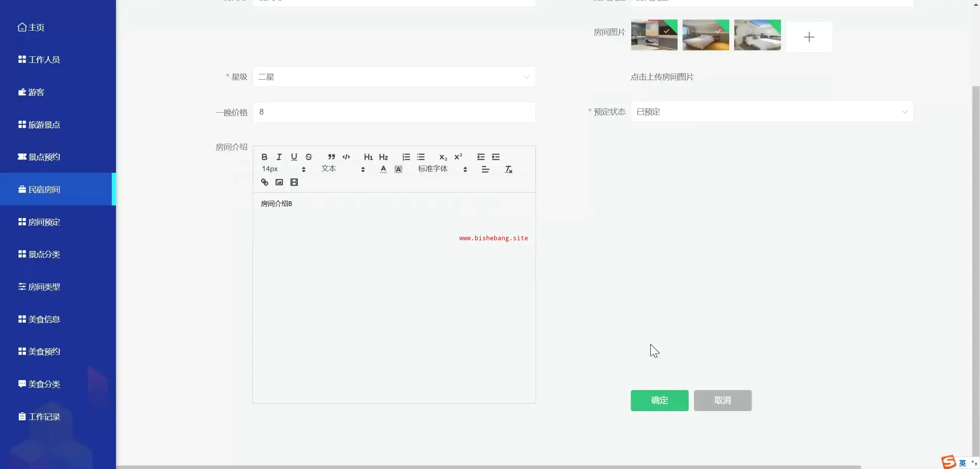
Task: Go to 旅游景点 sidebar menu item
Action: (44, 125)
